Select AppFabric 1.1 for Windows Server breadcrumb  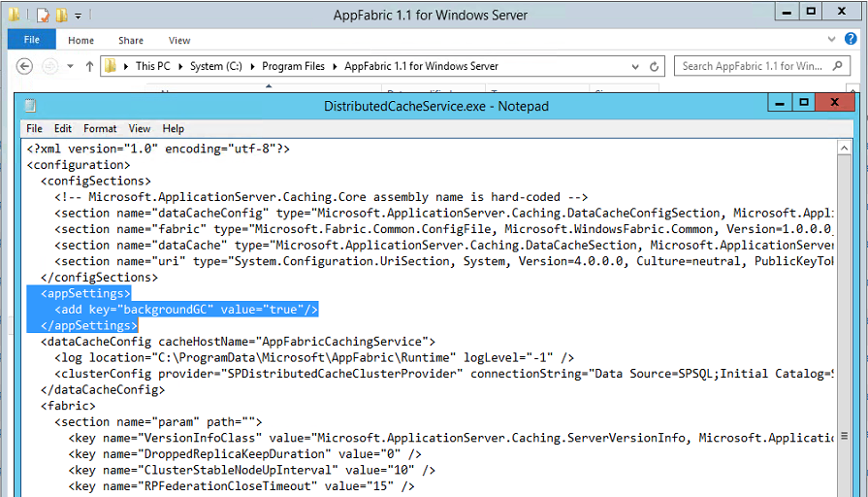pos(421,66)
